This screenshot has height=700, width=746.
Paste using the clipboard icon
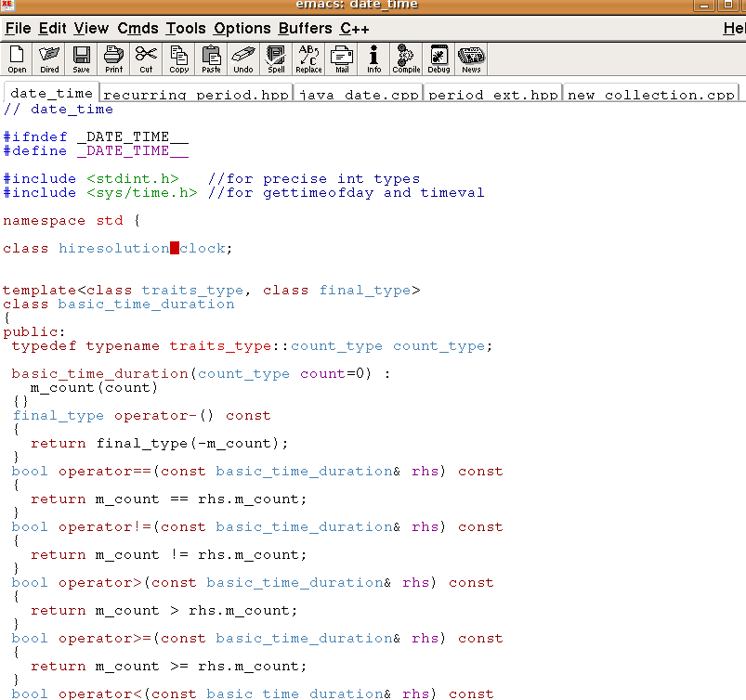point(211,58)
